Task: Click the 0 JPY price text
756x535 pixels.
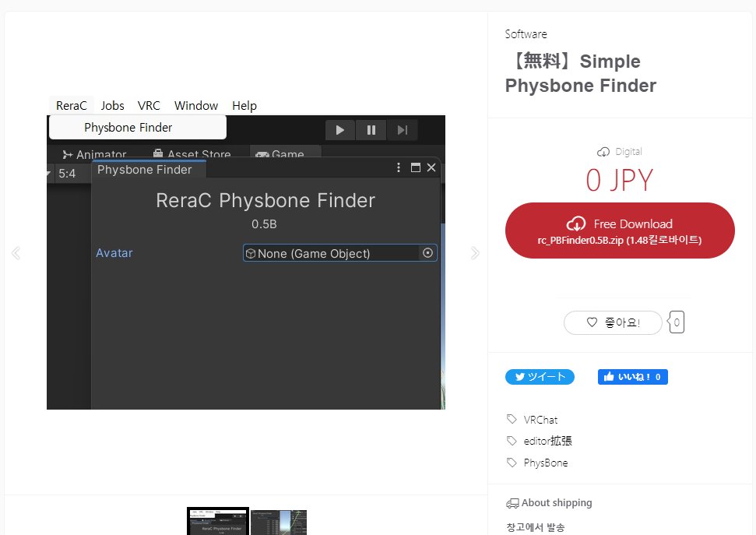Action: pos(620,181)
